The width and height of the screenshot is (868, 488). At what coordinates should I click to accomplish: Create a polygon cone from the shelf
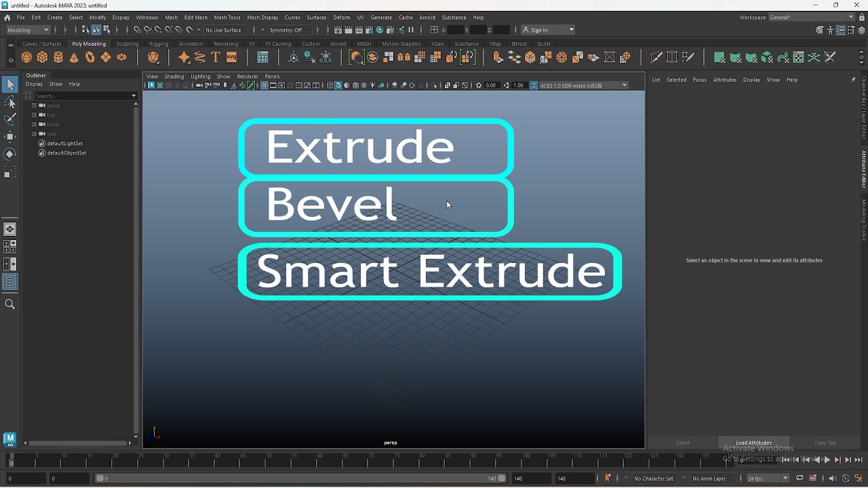tap(74, 58)
